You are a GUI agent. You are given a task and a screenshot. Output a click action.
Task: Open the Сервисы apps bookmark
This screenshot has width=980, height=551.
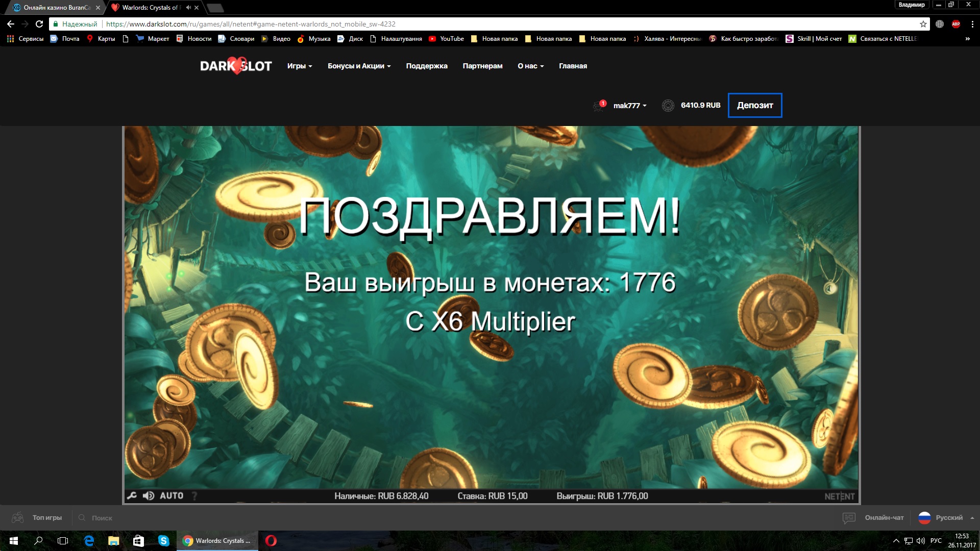point(25,39)
